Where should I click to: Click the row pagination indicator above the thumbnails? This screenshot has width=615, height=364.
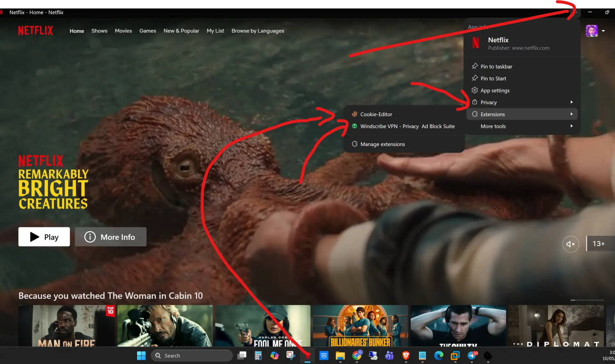pyautogui.click(x=587, y=300)
